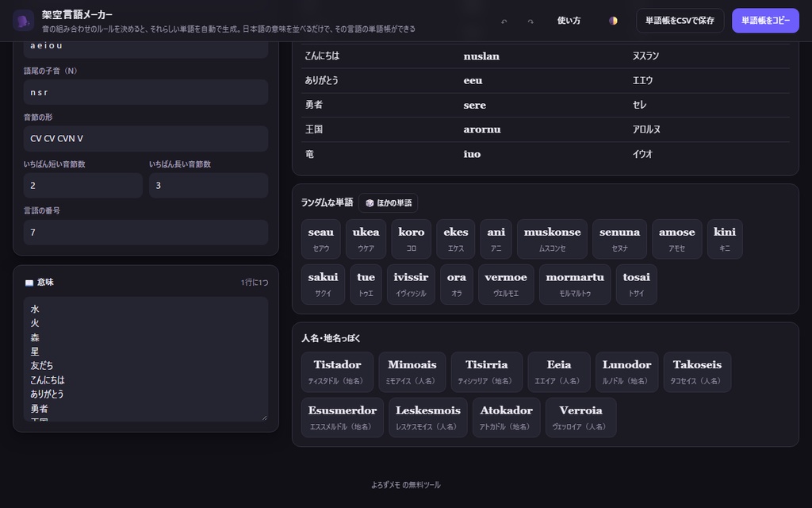The image size is (812, 508).
Task: Click the 音節の形 field CV CV CVN V
Action: (x=146, y=138)
